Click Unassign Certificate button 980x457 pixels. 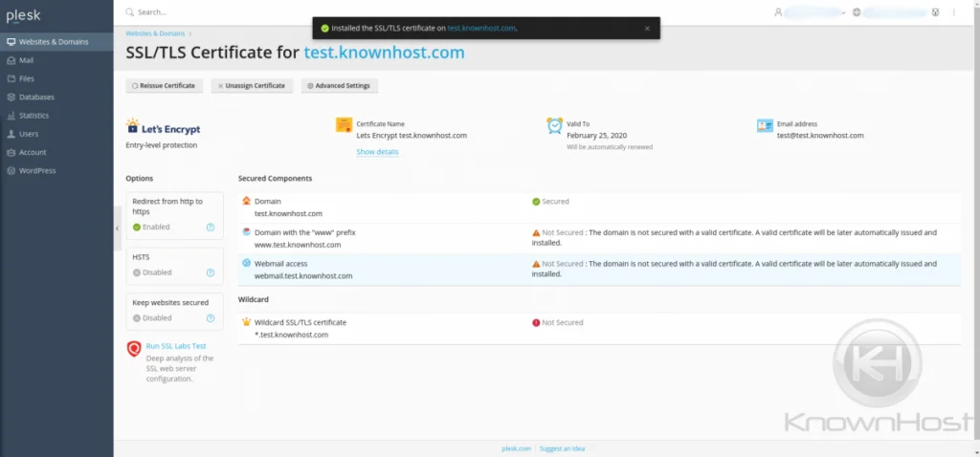[252, 85]
